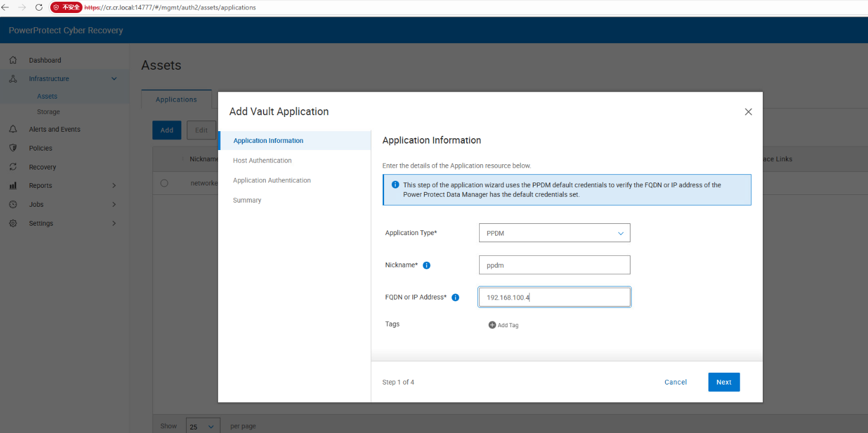The image size is (868, 433).
Task: Click the Policies shield icon
Action: click(x=13, y=148)
